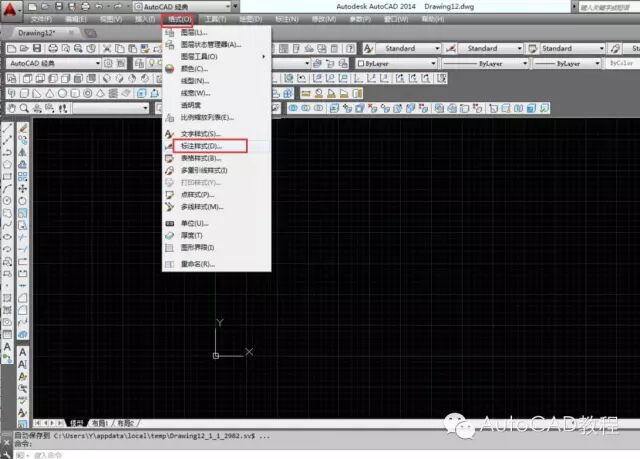Open the ByLayer linetype dropdown
This screenshot has height=459, width=640.
pyautogui.click(x=485, y=64)
